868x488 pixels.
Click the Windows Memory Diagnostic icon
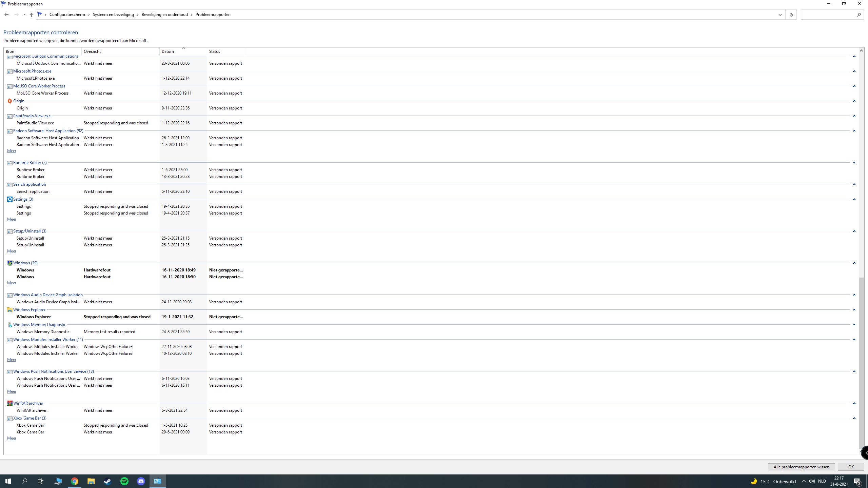[x=9, y=325]
